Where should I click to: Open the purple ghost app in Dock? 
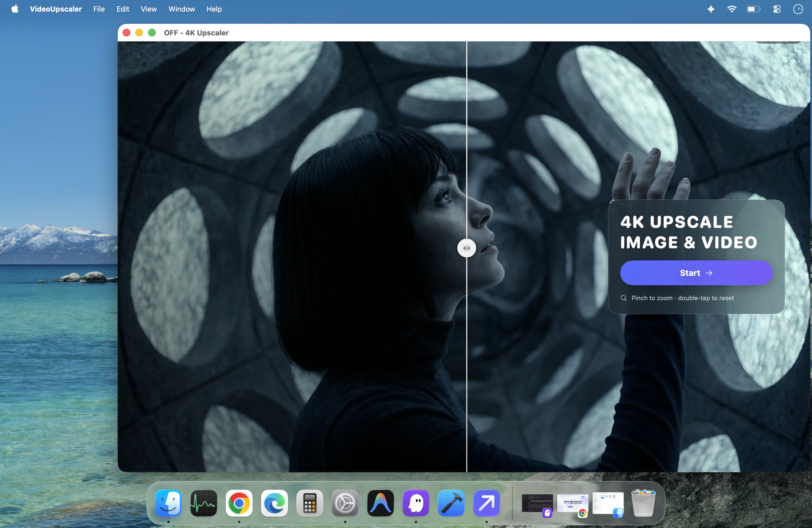[416, 503]
